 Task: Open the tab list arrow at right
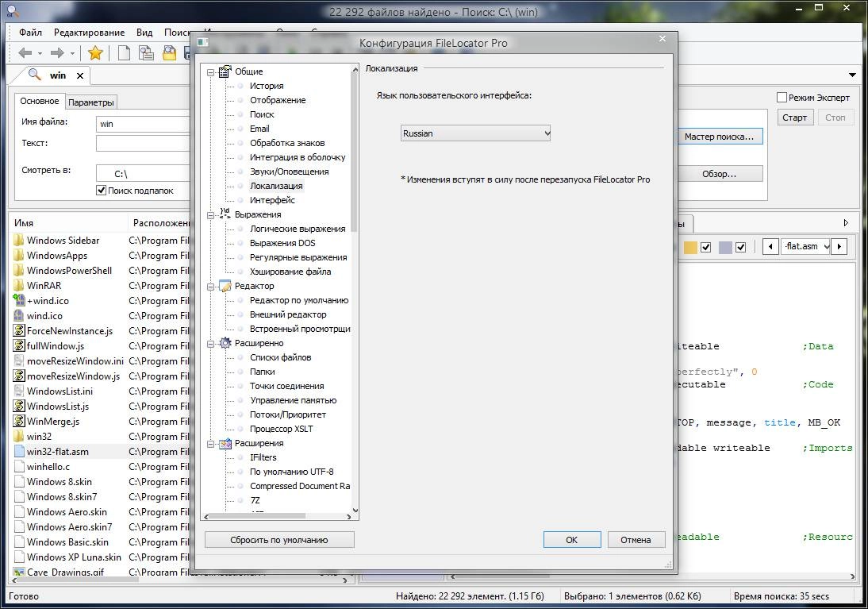tap(852, 75)
